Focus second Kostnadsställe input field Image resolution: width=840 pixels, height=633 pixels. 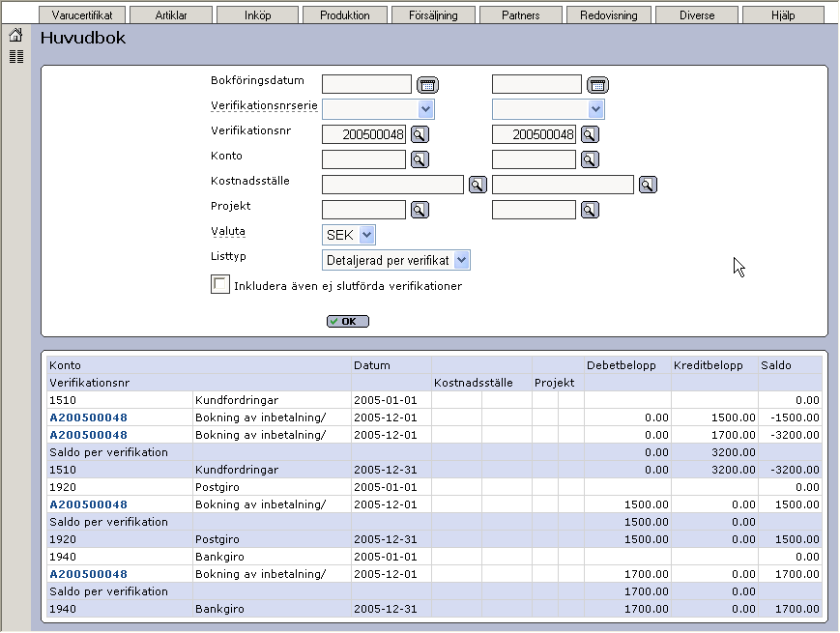(x=563, y=185)
